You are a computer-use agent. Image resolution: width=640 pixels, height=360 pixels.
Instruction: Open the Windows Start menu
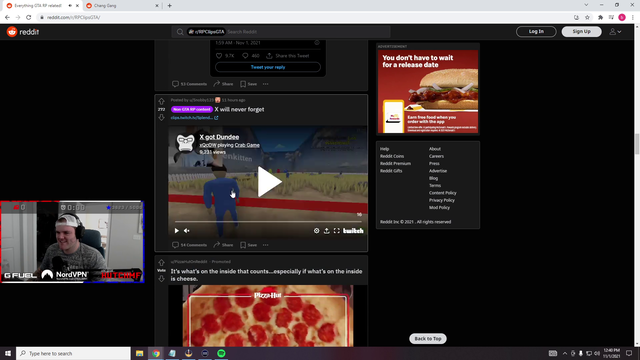pyautogui.click(x=8, y=353)
